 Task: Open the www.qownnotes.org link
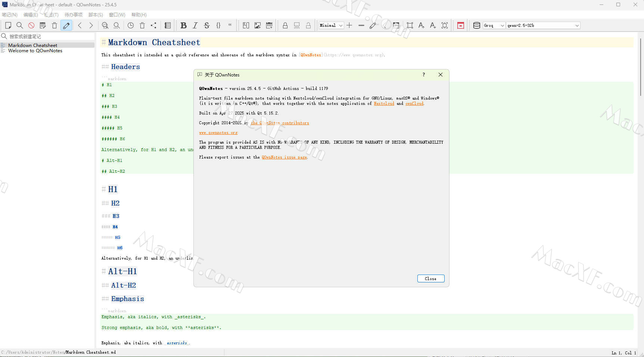click(218, 132)
